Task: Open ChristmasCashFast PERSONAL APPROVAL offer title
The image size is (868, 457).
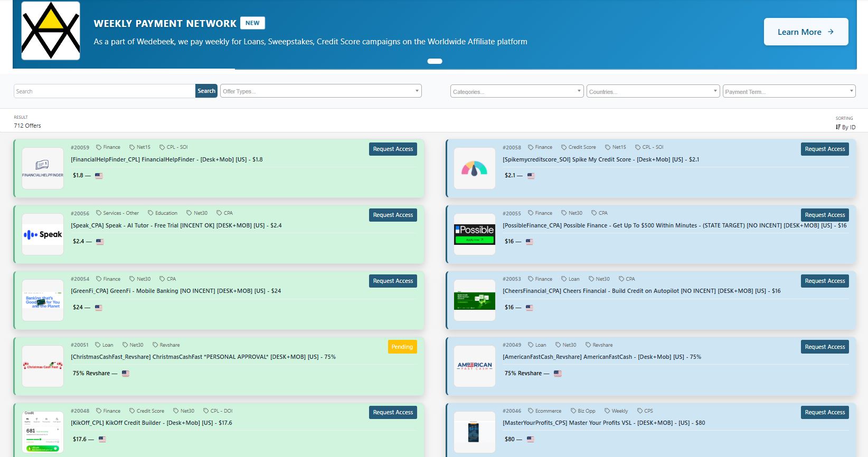Action: (x=203, y=357)
